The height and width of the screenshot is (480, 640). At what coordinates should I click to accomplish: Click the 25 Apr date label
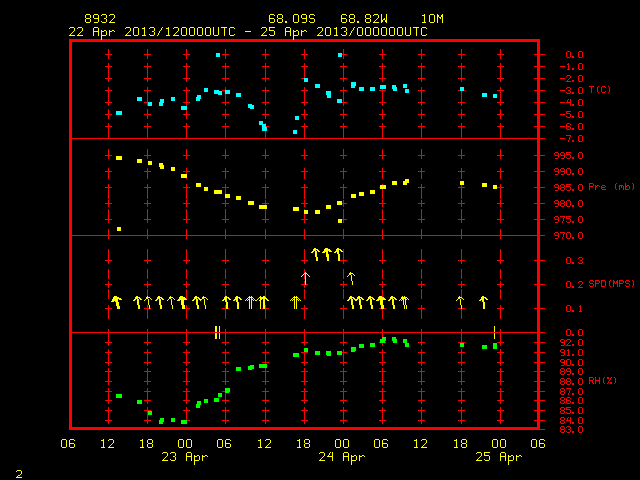tap(499, 457)
